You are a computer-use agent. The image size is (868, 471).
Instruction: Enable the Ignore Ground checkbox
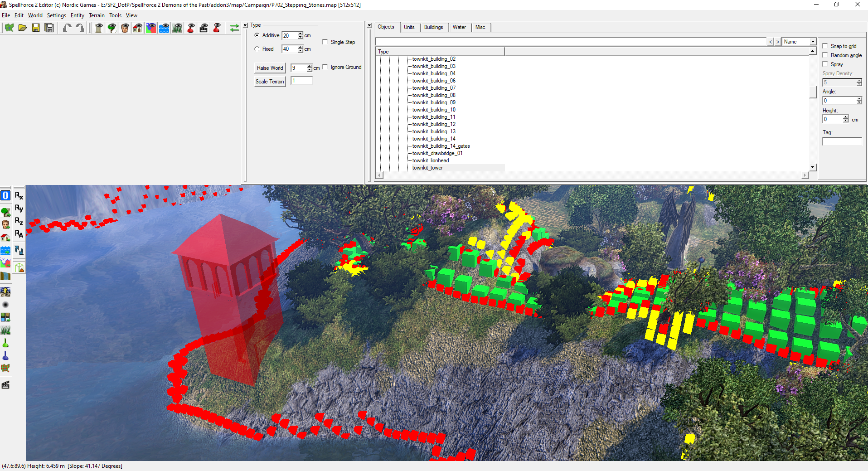pyautogui.click(x=325, y=67)
